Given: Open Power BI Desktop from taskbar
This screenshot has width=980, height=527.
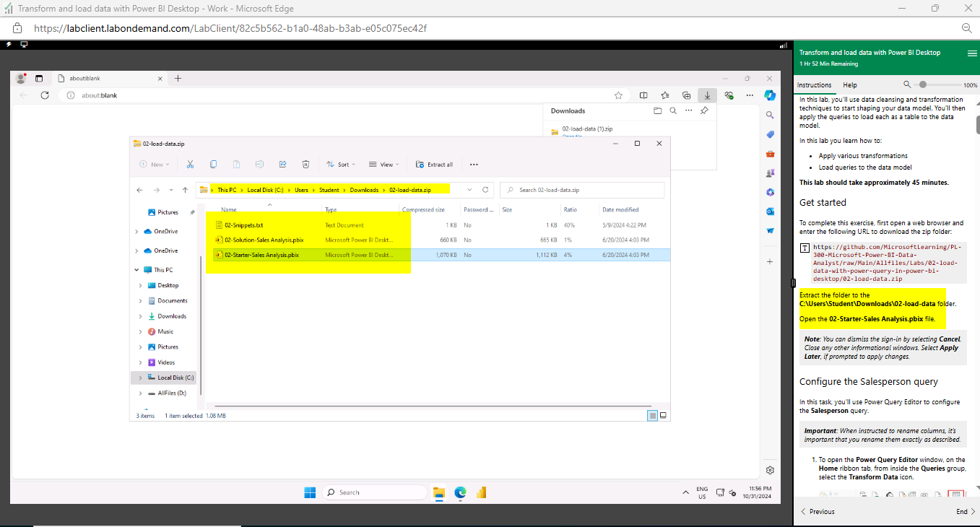Looking at the screenshot, I should (481, 492).
